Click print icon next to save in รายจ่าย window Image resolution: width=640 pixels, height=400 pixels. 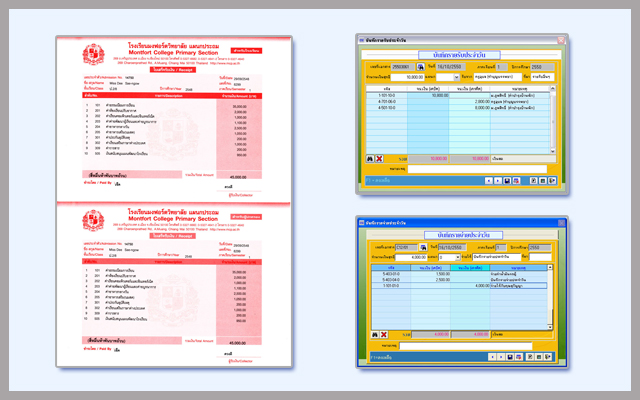click(x=519, y=357)
